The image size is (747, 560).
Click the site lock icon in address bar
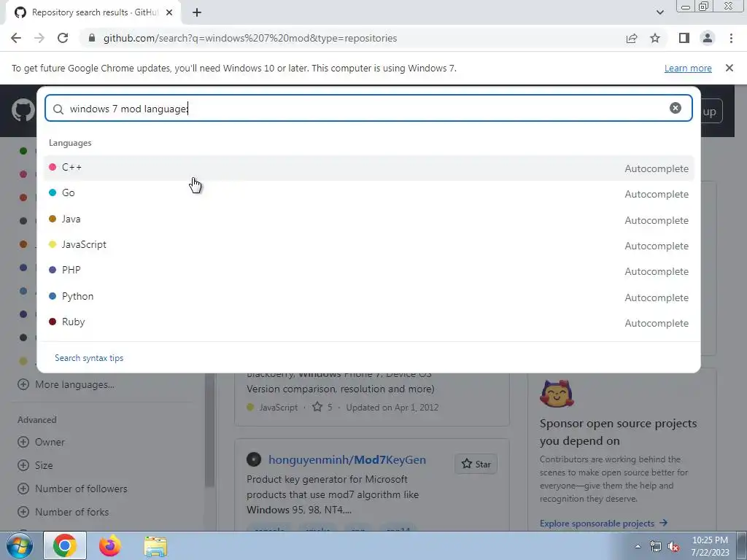pyautogui.click(x=92, y=38)
